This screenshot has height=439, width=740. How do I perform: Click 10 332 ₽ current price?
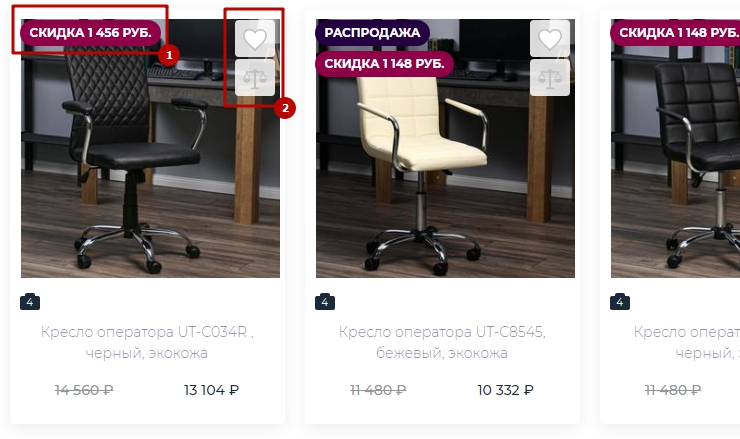click(505, 390)
